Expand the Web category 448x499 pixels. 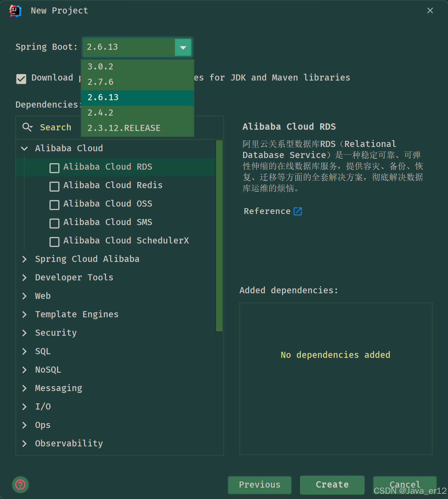pos(24,296)
